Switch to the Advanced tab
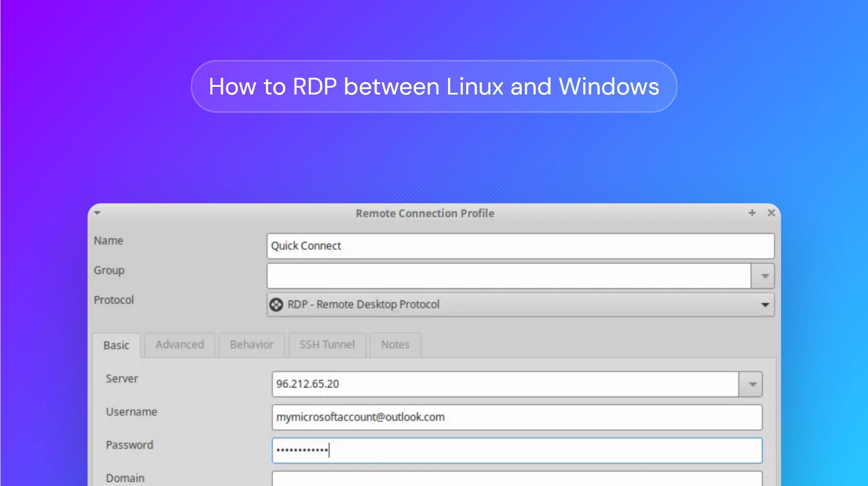 point(179,345)
